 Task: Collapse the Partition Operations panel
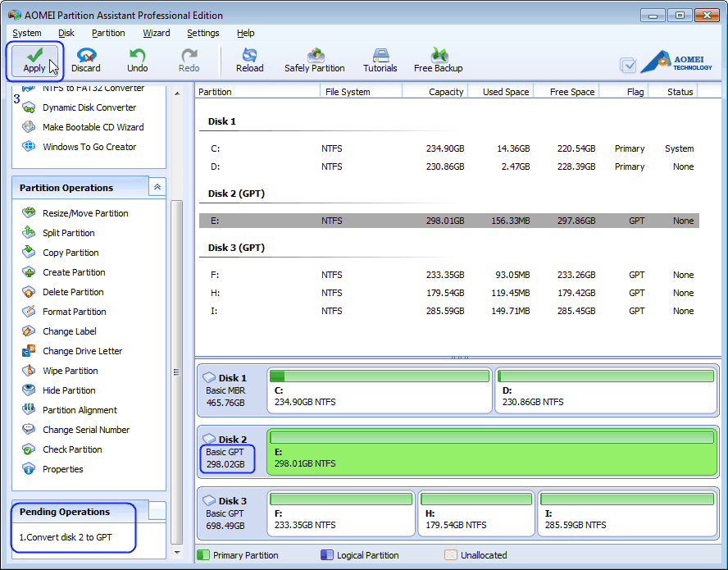coord(157,187)
